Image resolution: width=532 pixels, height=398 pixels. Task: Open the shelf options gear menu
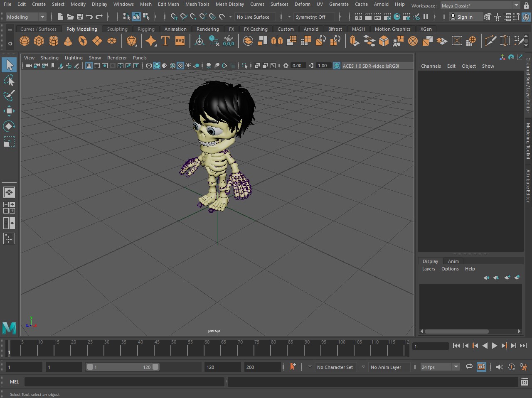10,43
